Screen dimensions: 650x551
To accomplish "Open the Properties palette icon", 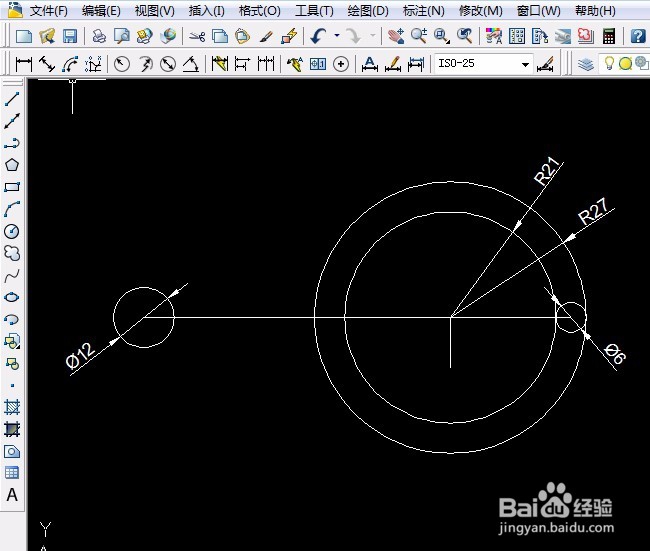I will pos(494,36).
